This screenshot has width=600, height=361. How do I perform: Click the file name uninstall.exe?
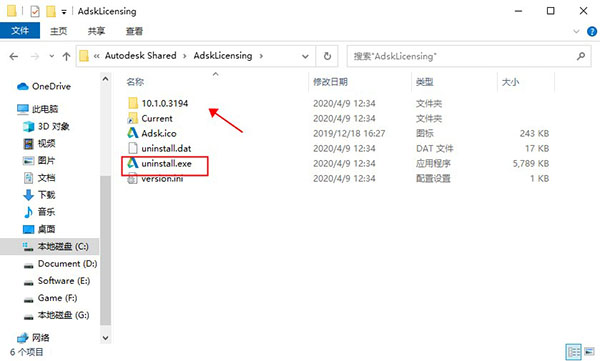pyautogui.click(x=166, y=164)
